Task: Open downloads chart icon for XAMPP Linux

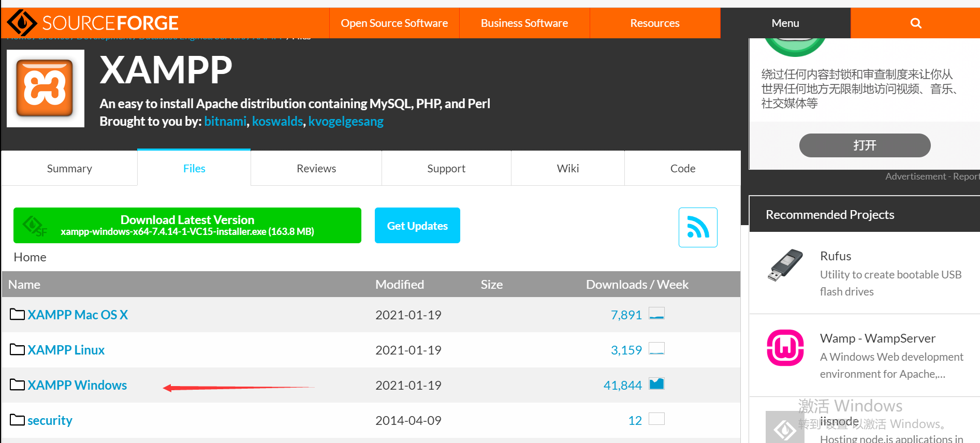Action: [x=656, y=348]
